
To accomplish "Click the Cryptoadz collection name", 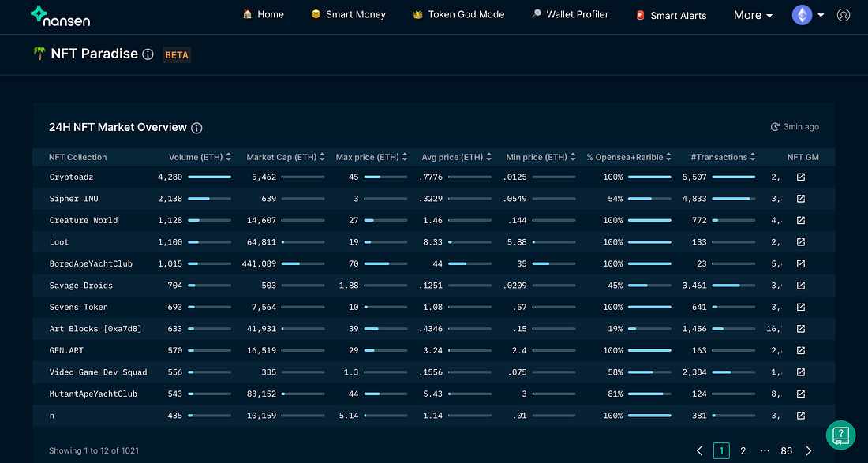I will (71, 177).
